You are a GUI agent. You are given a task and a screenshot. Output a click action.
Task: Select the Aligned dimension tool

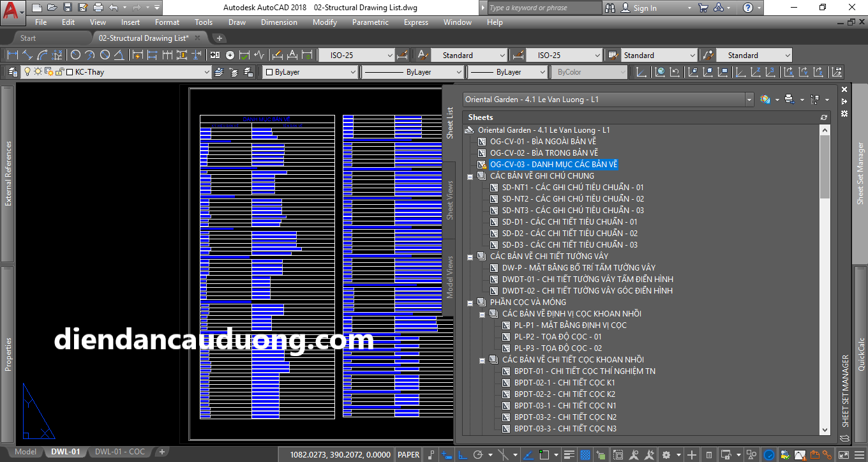27,55
